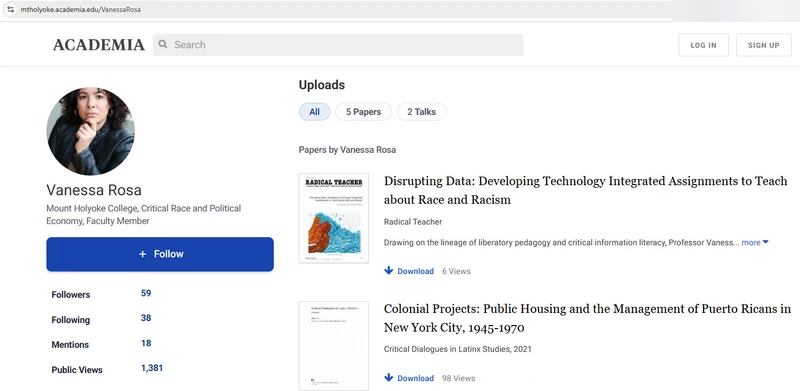Viewport: 800px width, 391px height.
Task: Follow Vanessa Rosa
Action: (160, 254)
